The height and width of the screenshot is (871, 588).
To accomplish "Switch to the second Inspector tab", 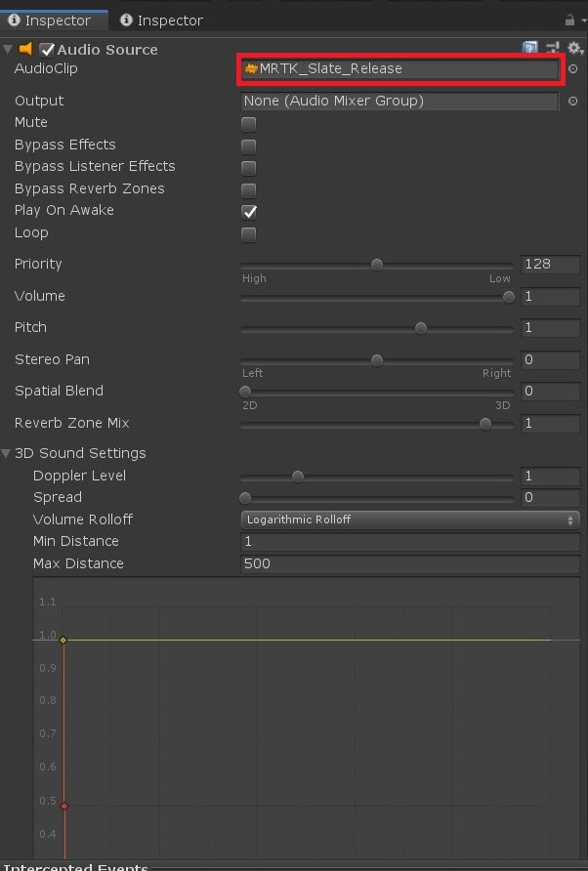I will 162,21.
